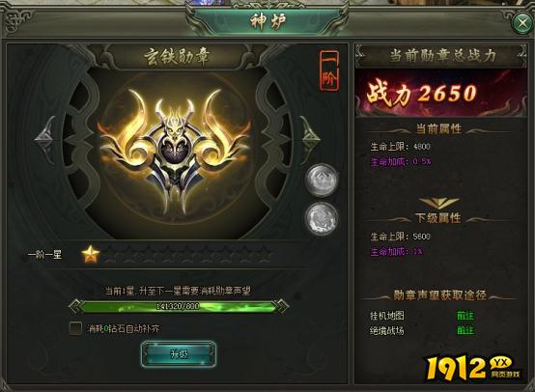
Task: Select the lower silver medal slot
Action: [x=322, y=218]
